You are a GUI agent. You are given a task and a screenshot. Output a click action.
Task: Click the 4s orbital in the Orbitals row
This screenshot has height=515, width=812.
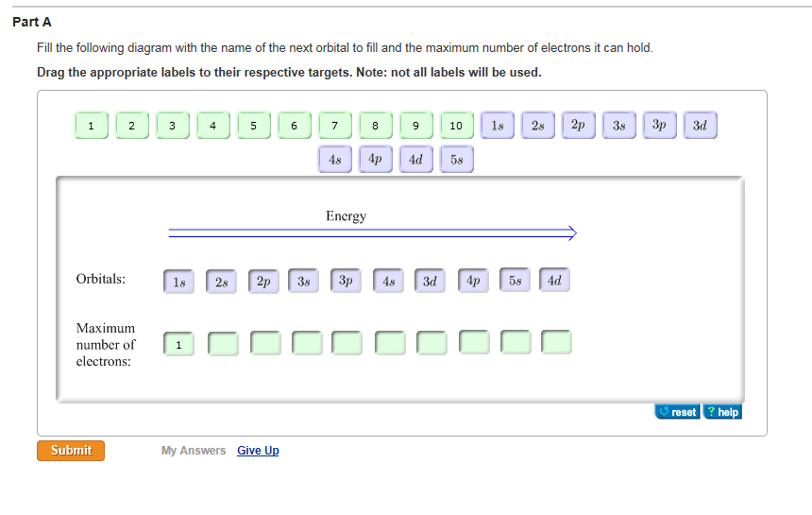coord(388,281)
